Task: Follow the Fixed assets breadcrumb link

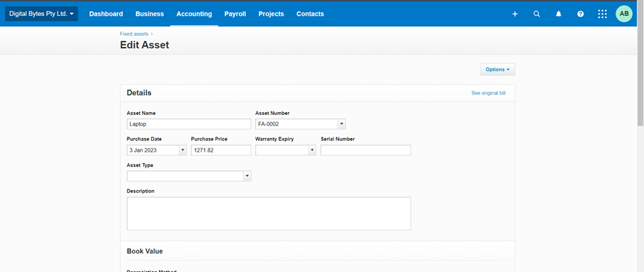Action: 134,34
